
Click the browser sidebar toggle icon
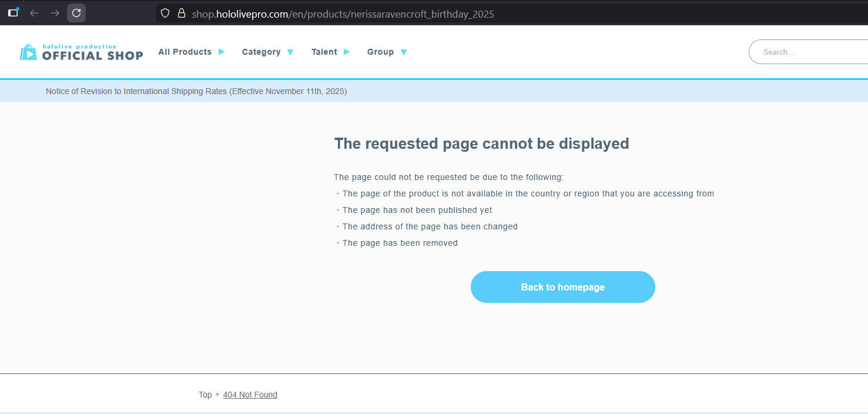click(x=13, y=13)
